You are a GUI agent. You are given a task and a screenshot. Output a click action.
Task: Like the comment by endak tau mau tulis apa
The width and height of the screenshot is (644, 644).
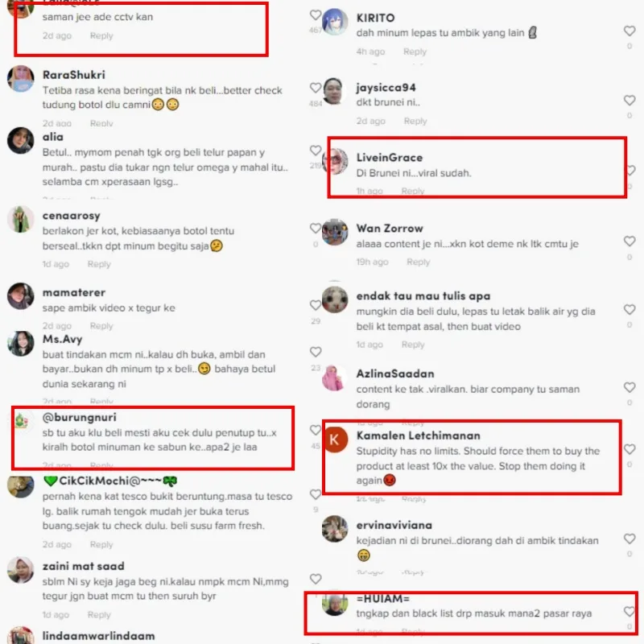pos(630,309)
